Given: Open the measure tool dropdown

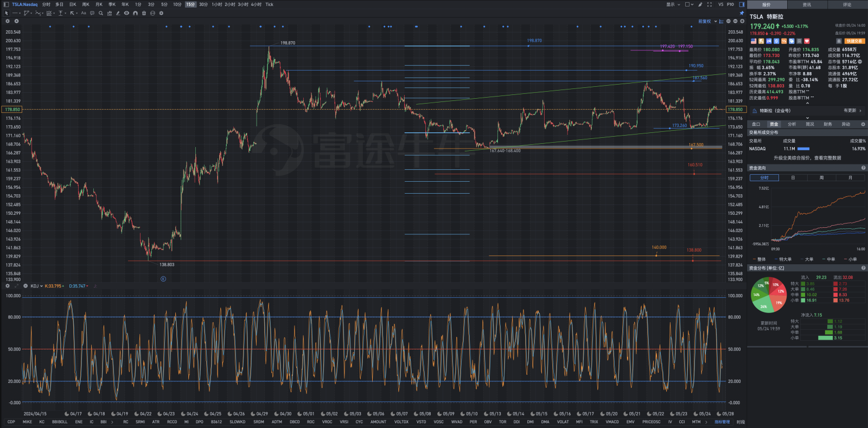Looking at the screenshot, I should (x=65, y=13).
